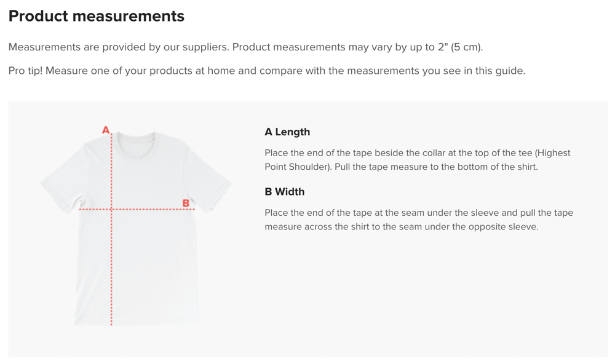Click the bottom hem of the t-shirt image

138,322
